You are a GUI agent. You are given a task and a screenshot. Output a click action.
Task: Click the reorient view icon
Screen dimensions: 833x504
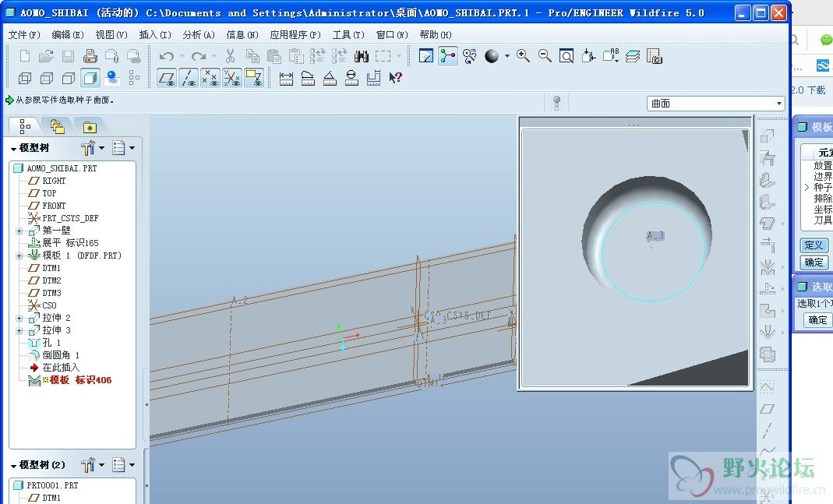pyautogui.click(x=588, y=56)
